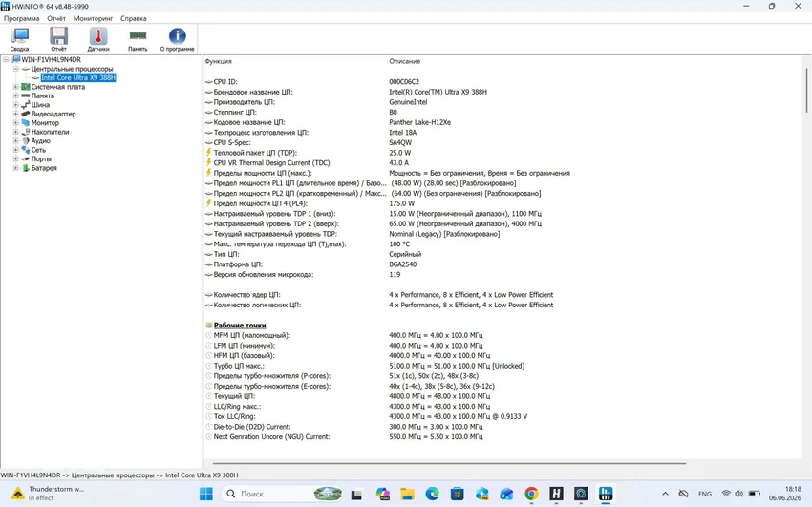Collapse the WIN-F1VH4L9N4DR root node
The image size is (812, 507).
coord(6,59)
